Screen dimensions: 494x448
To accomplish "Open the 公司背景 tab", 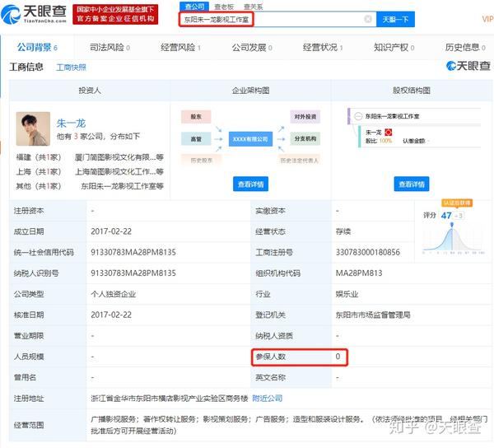I will (37, 48).
